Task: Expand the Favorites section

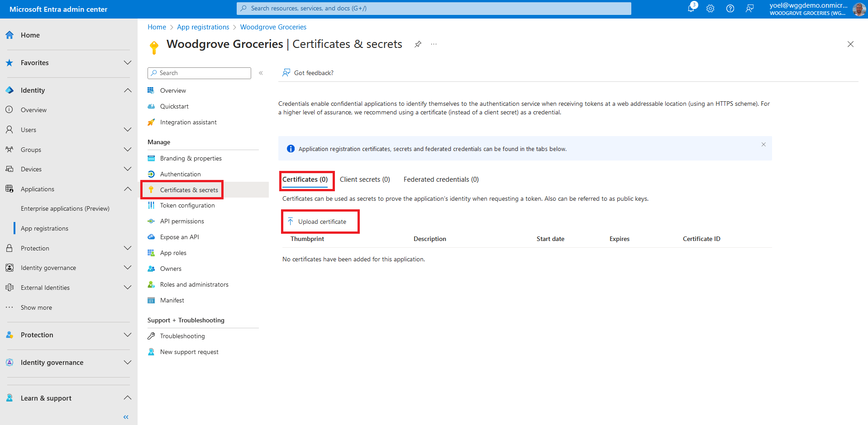Action: coord(128,63)
